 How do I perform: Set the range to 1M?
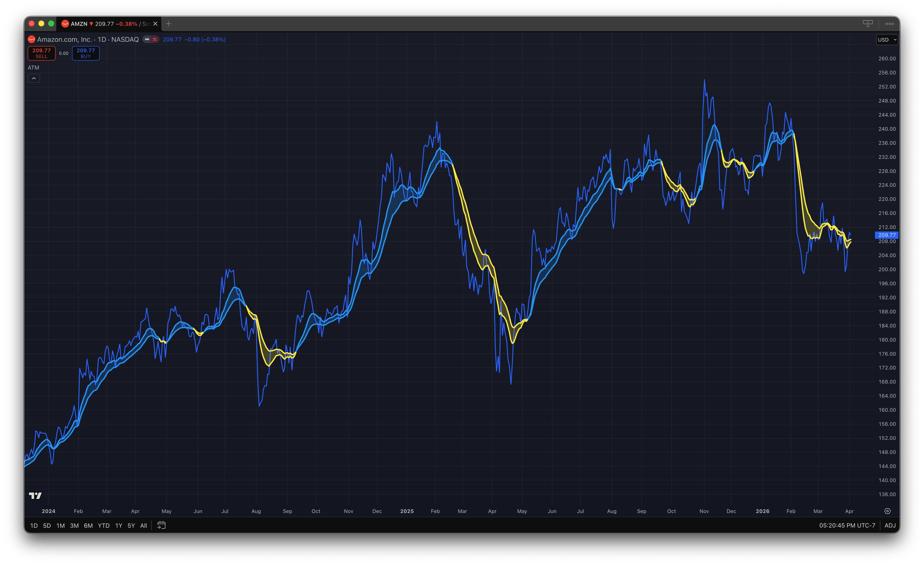point(60,526)
